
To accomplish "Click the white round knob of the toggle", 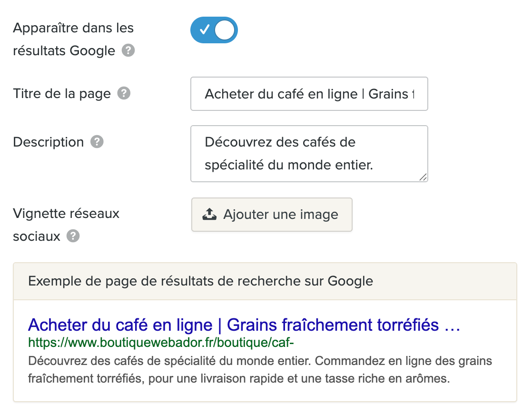I will point(225,30).
